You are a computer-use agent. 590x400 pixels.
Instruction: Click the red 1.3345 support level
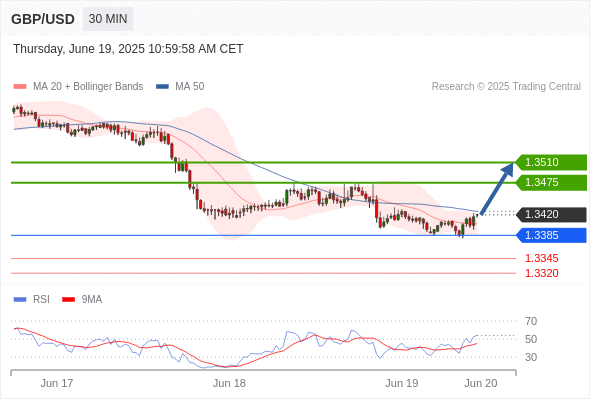click(x=541, y=259)
